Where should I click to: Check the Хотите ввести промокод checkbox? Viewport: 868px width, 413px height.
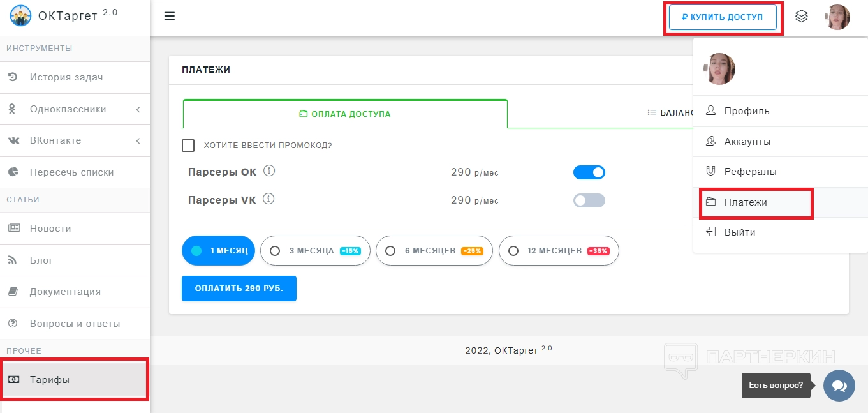pyautogui.click(x=188, y=146)
